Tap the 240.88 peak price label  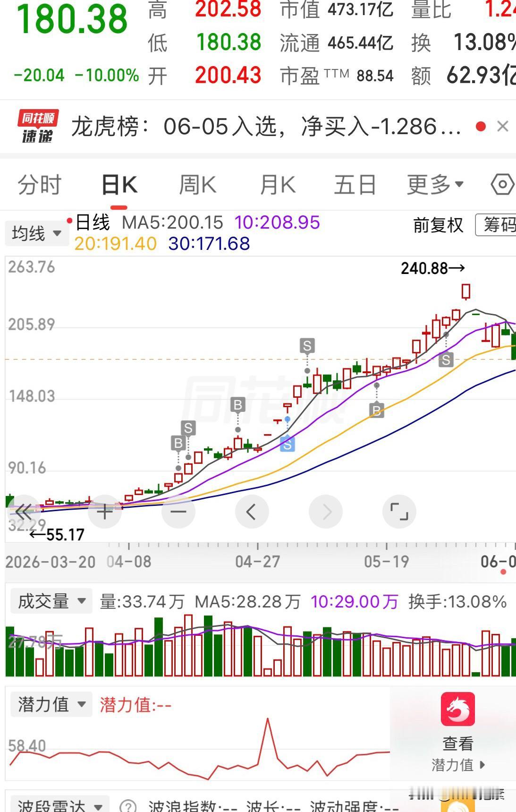(x=433, y=268)
